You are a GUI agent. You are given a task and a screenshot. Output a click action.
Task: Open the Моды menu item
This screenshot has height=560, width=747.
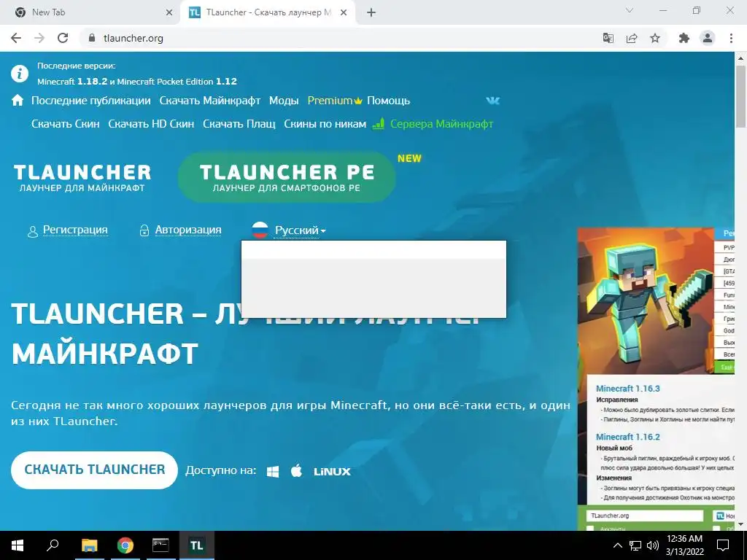pos(284,101)
